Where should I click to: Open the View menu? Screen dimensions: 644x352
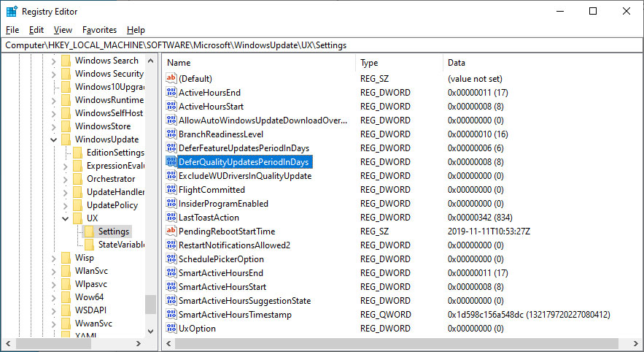(63, 30)
